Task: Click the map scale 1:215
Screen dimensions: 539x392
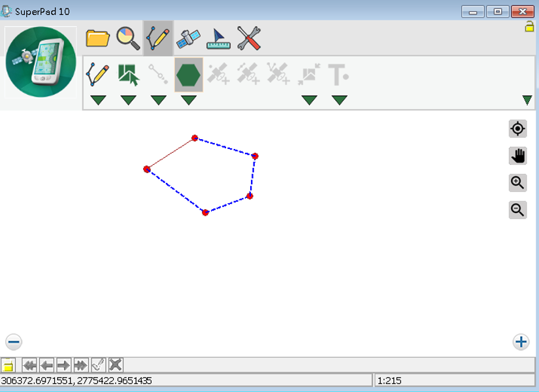Action: pos(389,381)
